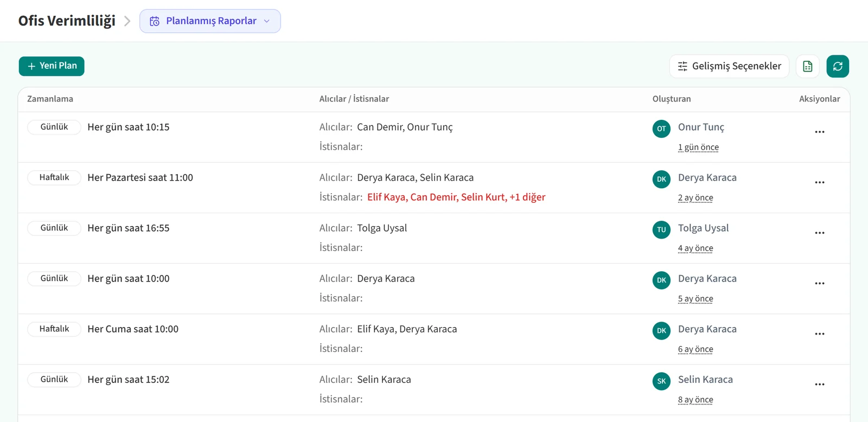Image resolution: width=868 pixels, height=422 pixels.
Task: Open actions menu for Her Pazartesi 11:00 plan
Action: tap(819, 182)
